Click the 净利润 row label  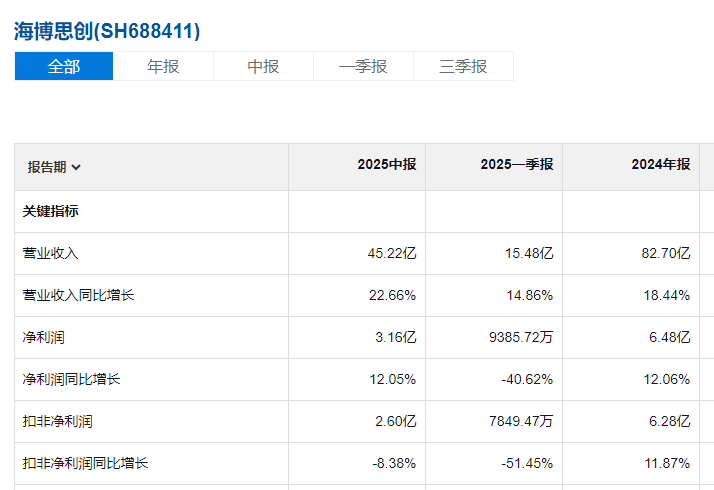(44, 338)
